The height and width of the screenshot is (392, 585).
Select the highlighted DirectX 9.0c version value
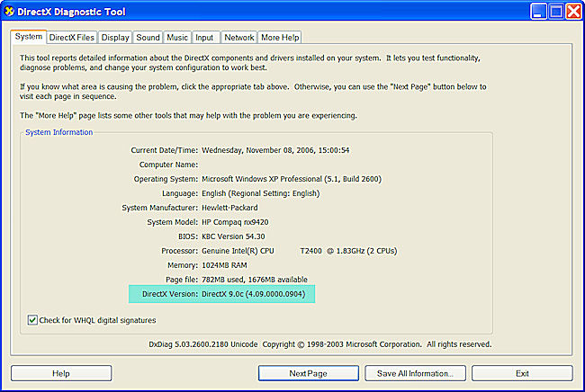click(x=253, y=294)
